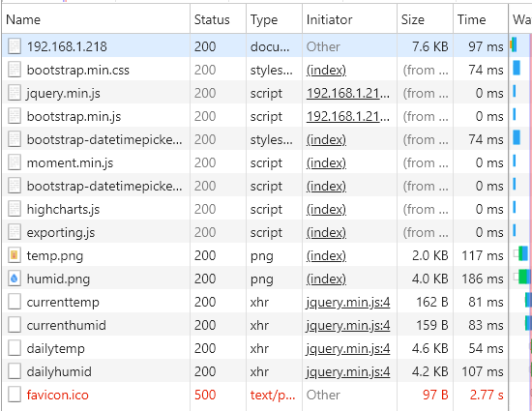
Task: Click the 4.6 KB size for dailytemp
Action: 430,348
